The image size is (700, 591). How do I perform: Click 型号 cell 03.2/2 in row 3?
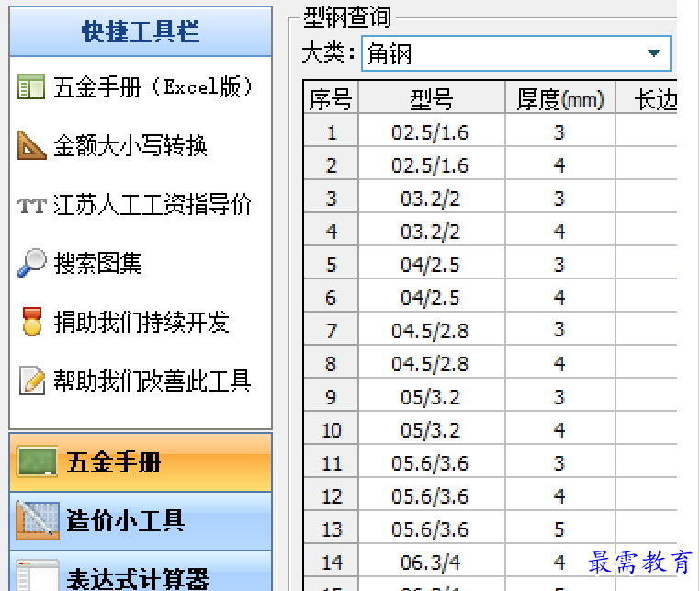[x=432, y=196]
